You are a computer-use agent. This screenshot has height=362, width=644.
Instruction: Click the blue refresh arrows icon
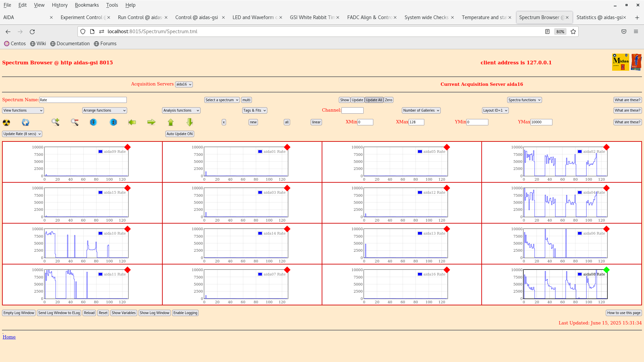pyautogui.click(x=25, y=122)
